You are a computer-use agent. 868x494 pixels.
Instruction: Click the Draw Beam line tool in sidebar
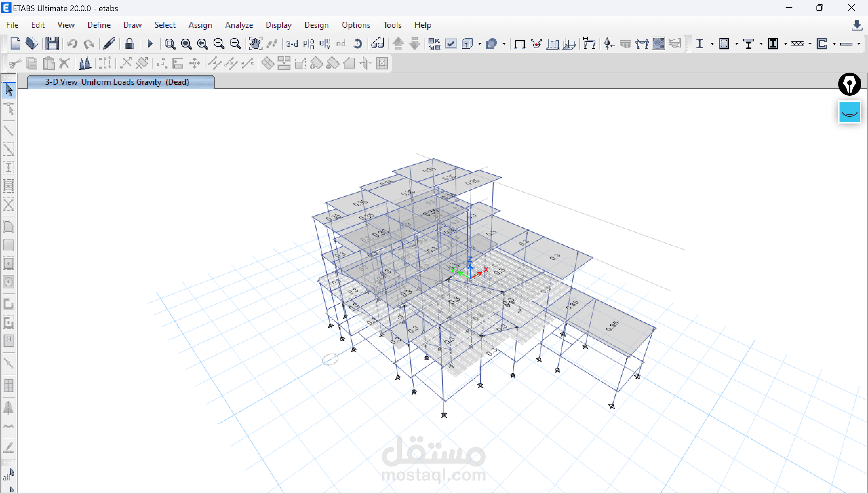coord(8,131)
